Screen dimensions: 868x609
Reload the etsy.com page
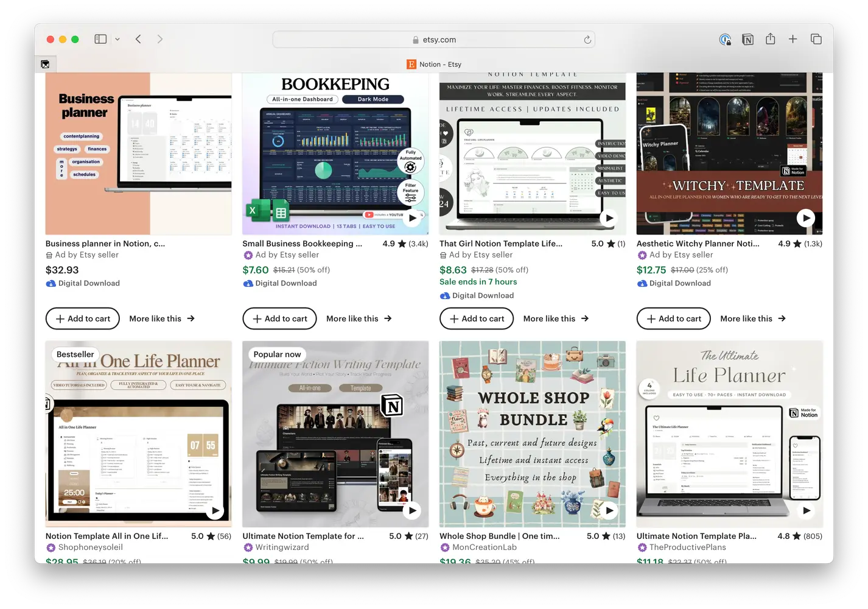pyautogui.click(x=587, y=40)
